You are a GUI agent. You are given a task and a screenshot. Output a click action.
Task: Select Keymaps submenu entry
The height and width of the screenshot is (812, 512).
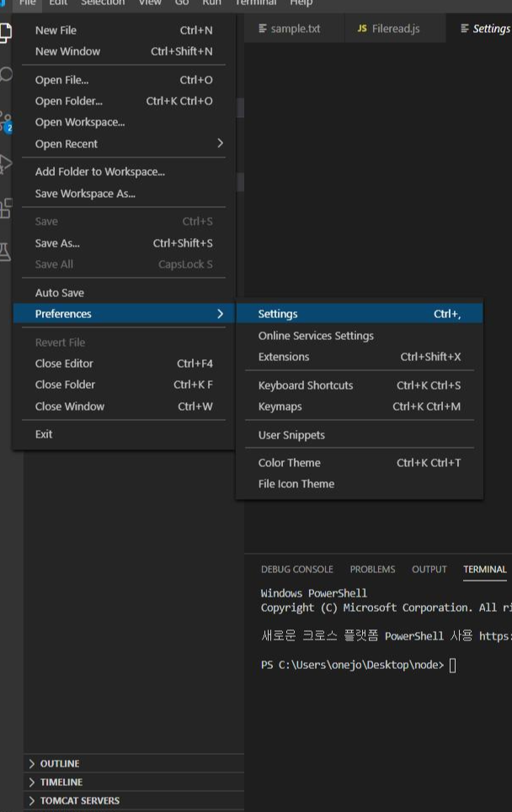[x=359, y=406]
